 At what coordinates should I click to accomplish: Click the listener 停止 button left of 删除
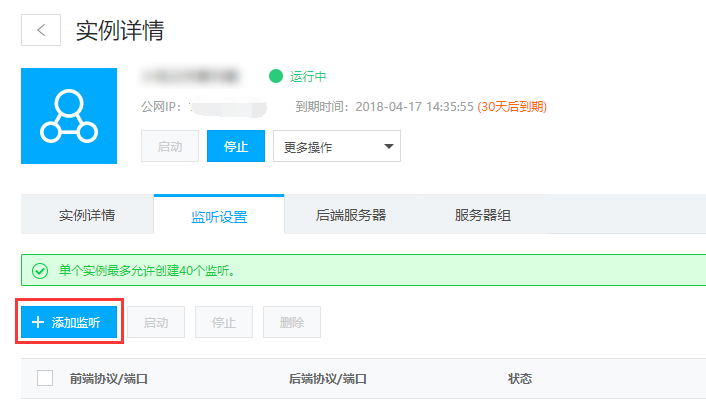(224, 322)
